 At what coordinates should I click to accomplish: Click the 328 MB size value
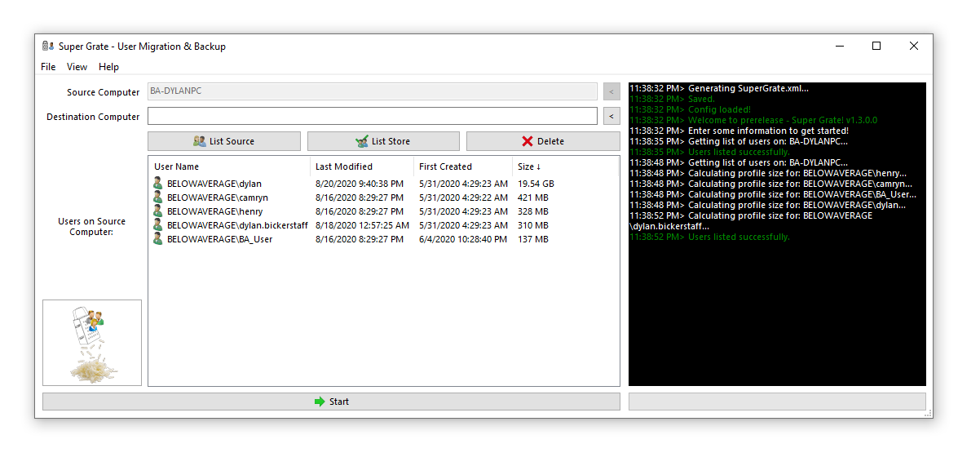533,211
